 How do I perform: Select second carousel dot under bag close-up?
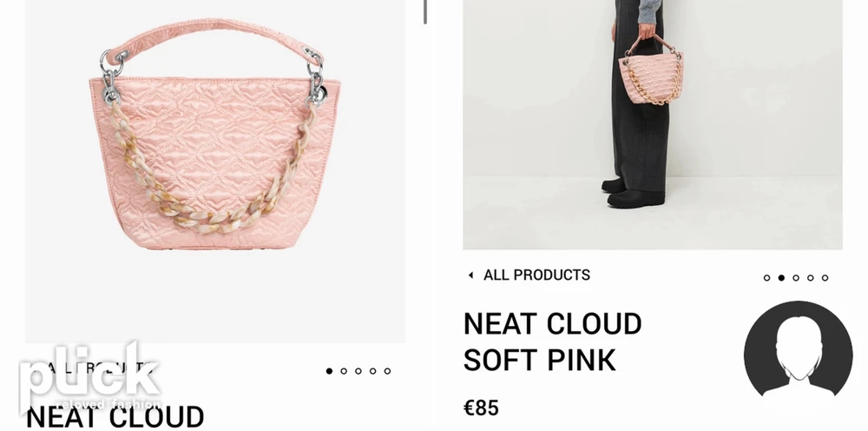click(344, 371)
